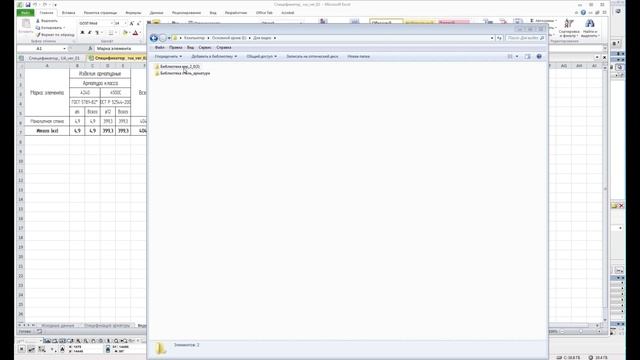Switch to Excel Данные tab

(x=156, y=13)
